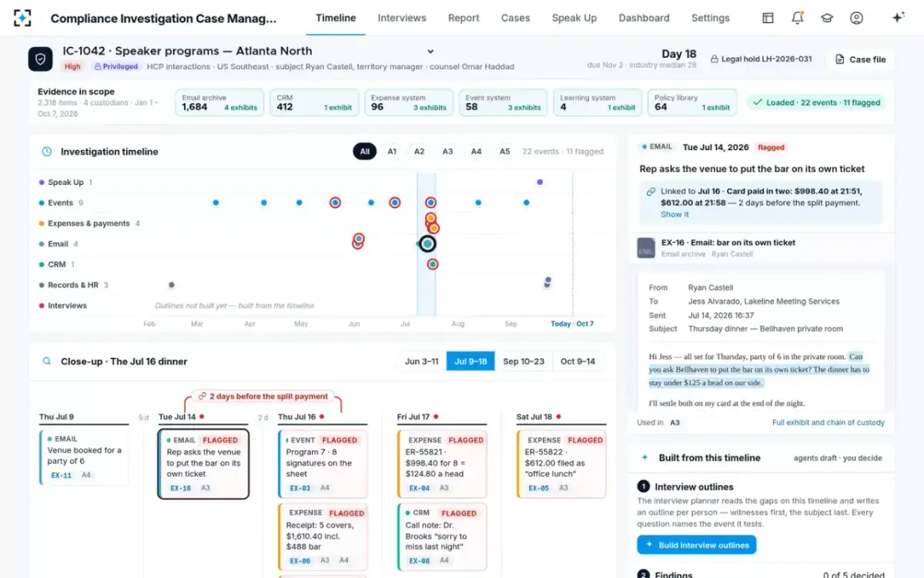
Task: Open the AI sparkle assistant icon
Action: coord(898,18)
